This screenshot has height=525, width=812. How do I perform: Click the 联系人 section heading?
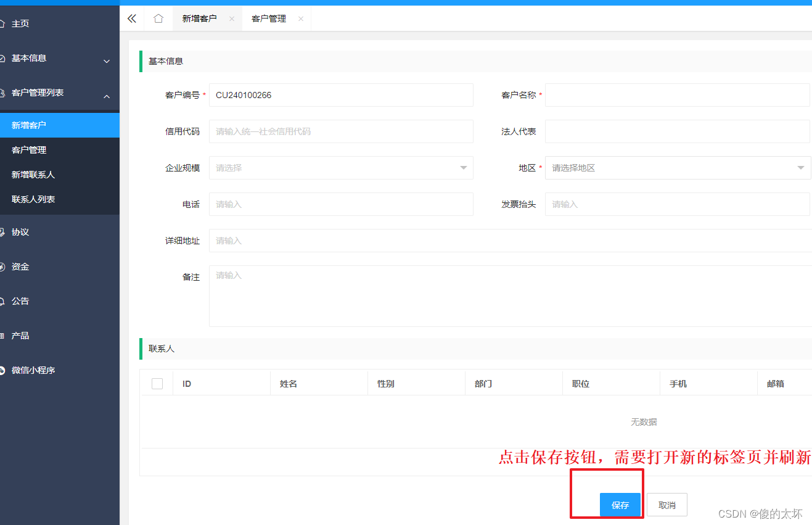click(x=162, y=349)
